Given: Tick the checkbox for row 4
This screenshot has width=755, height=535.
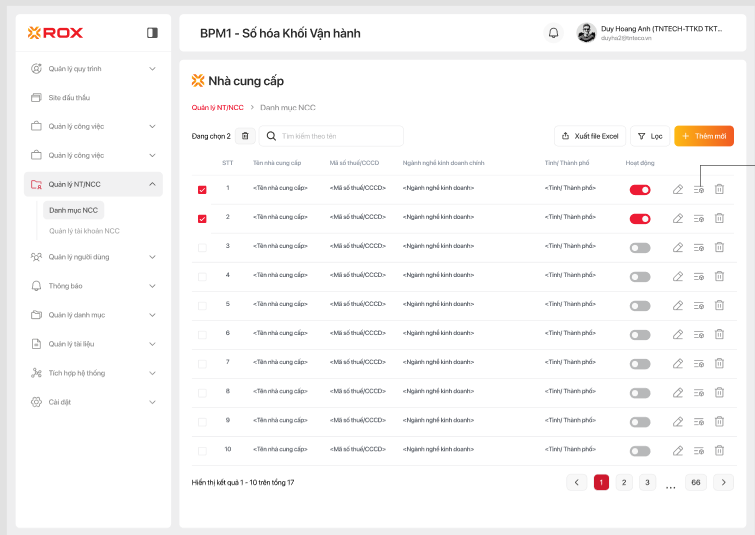Looking at the screenshot, I should [x=202, y=276].
